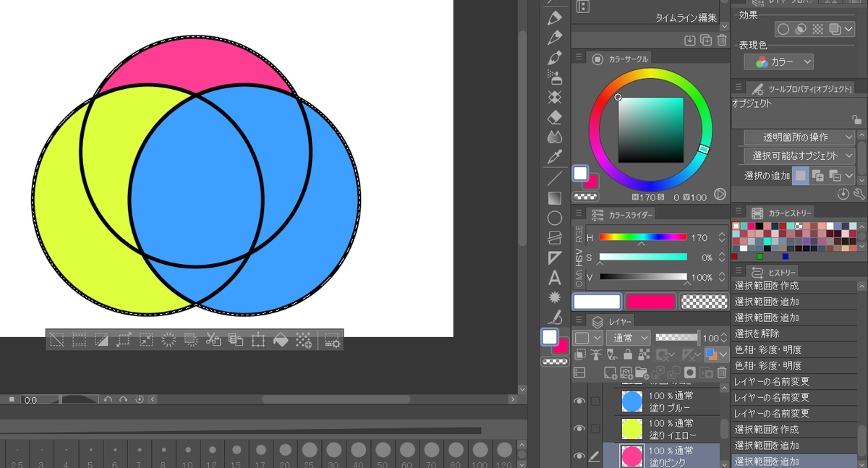Screen dimensions: 868x468
Task: Select transparent color swatch in slider panel
Action: tap(704, 302)
